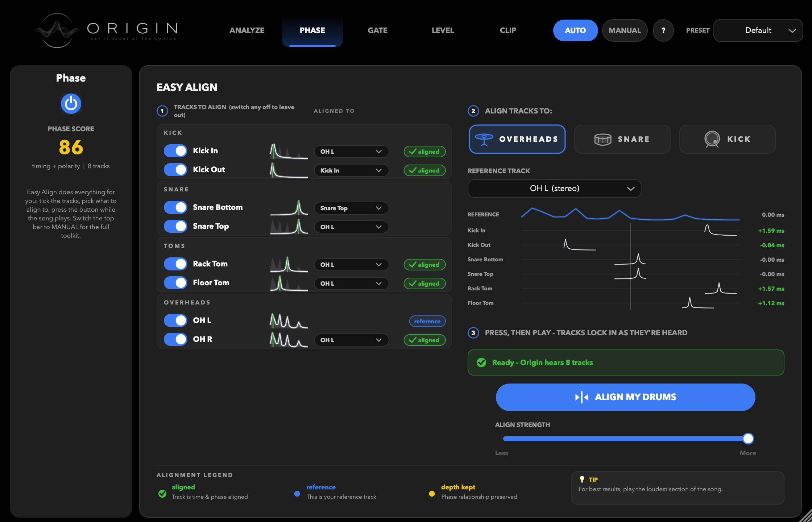Open Floor Tom aligned-to dropdown
Image resolution: width=812 pixels, height=522 pixels.
(351, 283)
